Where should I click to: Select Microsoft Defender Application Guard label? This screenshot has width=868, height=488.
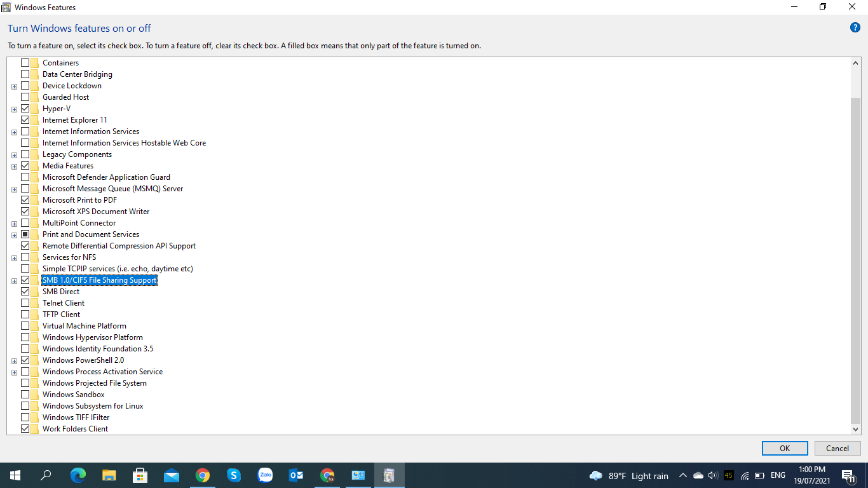pyautogui.click(x=106, y=177)
